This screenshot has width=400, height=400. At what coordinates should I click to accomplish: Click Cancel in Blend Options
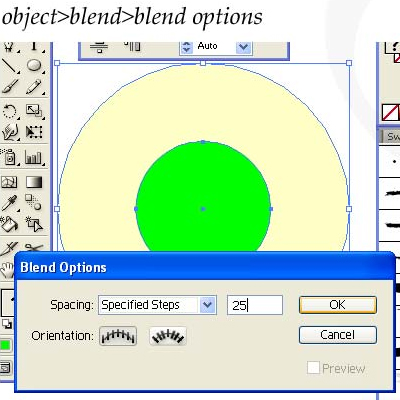(x=338, y=335)
